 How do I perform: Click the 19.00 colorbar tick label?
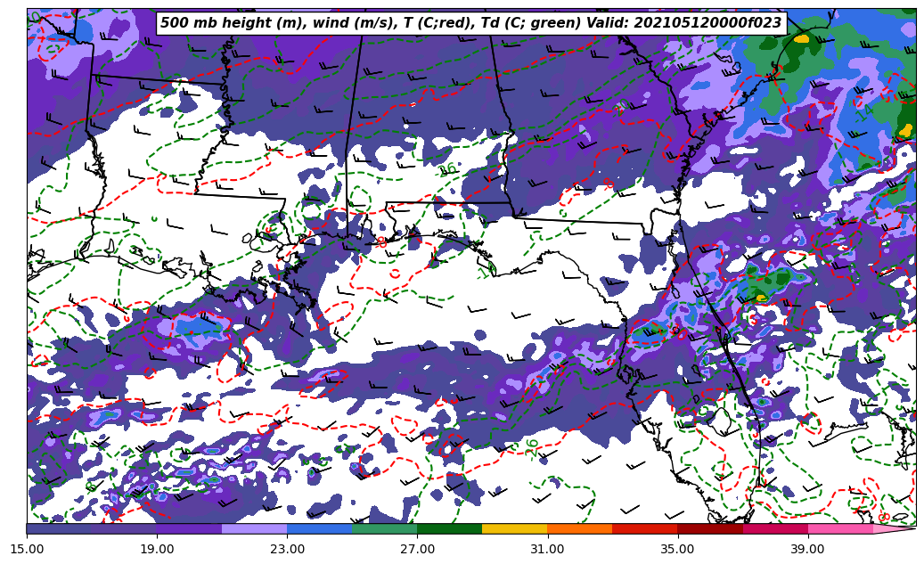click(157, 549)
